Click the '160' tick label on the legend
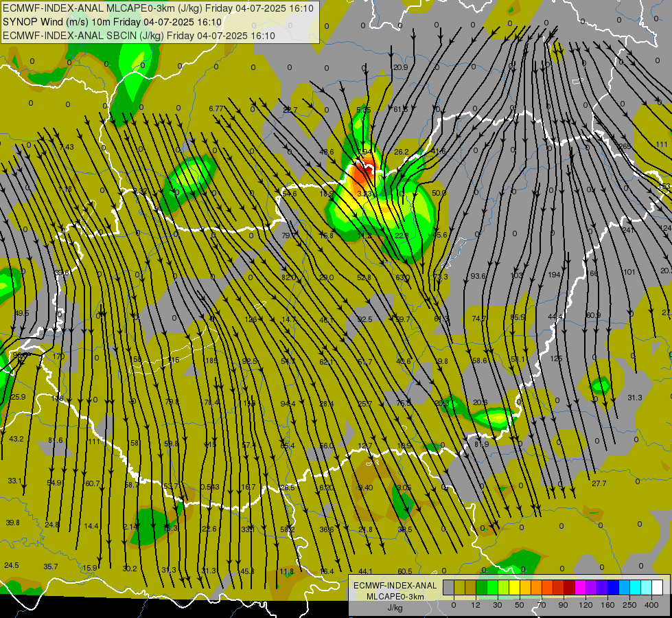Image resolution: width=672 pixels, height=618 pixels. coord(607,605)
